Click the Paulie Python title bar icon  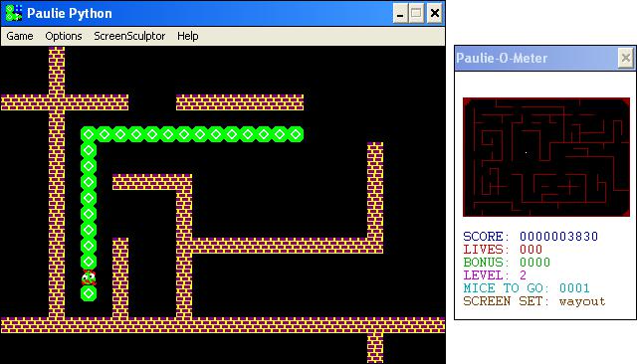13,13
